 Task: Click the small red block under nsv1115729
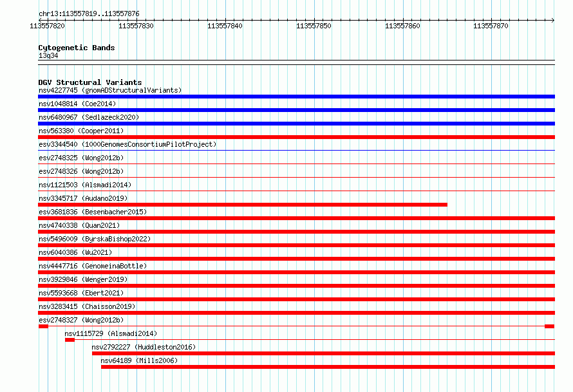70,340
